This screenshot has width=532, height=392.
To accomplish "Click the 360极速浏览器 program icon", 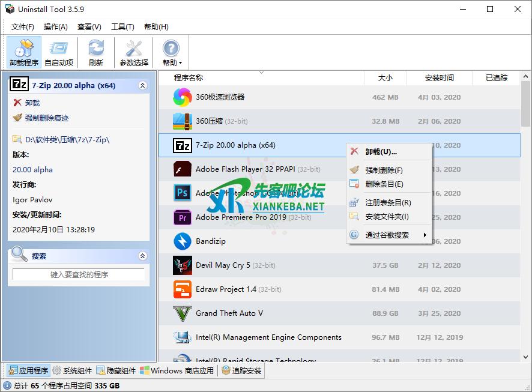I will [x=182, y=97].
